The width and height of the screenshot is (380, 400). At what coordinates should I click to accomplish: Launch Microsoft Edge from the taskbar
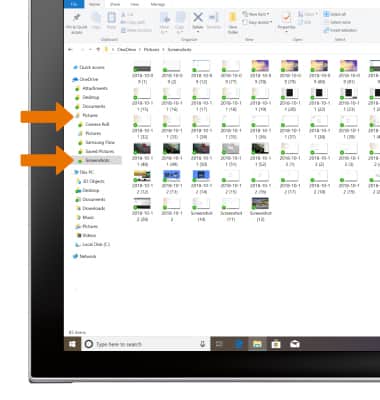(x=238, y=344)
